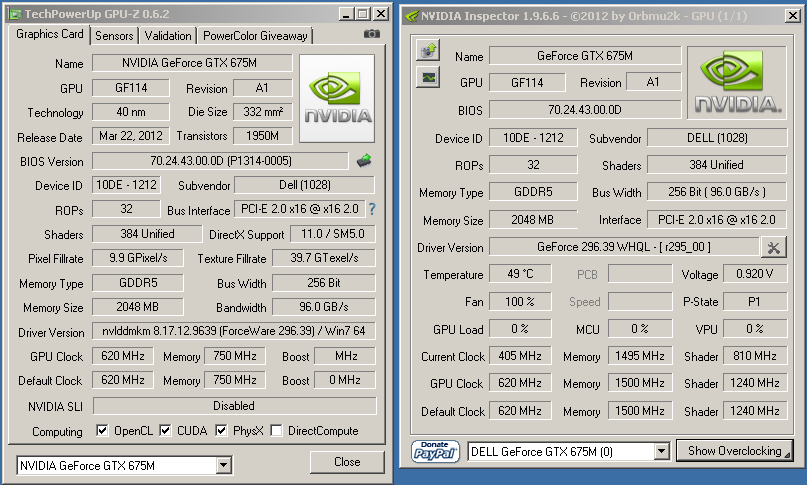Click the Show Overclocking button
The height and width of the screenshot is (485, 807).
[x=734, y=451]
